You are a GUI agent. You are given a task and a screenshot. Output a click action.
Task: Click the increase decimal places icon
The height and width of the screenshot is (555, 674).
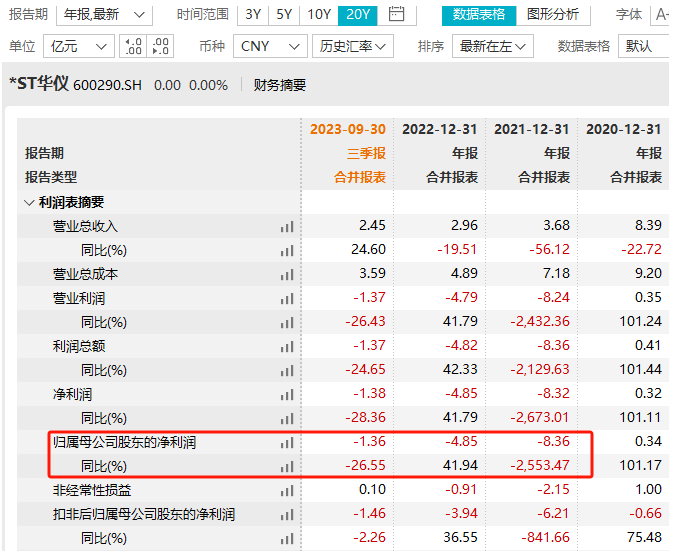pos(134,46)
